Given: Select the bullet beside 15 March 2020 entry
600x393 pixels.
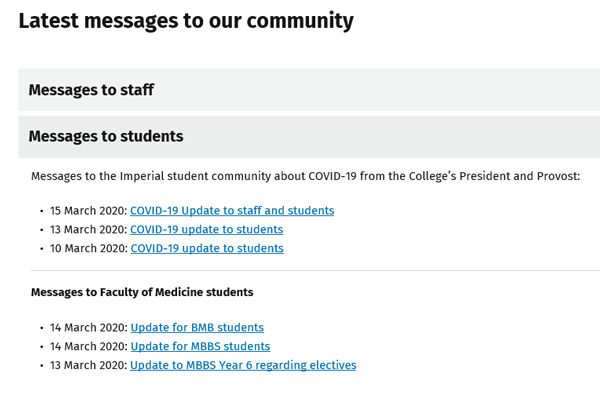Looking at the screenshot, I should coord(41,211).
